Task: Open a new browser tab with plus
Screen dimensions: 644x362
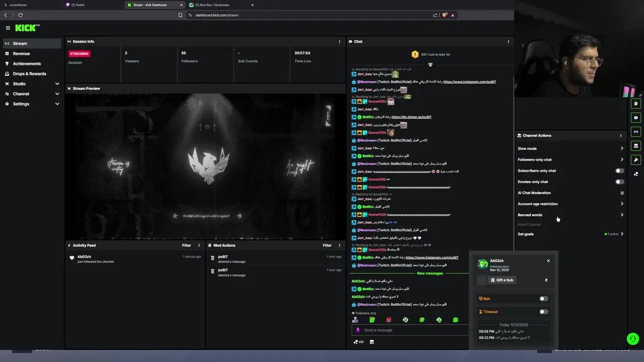Action: [x=253, y=5]
